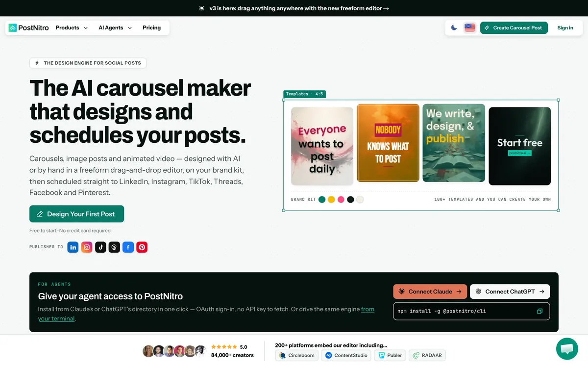
Task: Expand the AI Agents dropdown
Action: tap(115, 28)
